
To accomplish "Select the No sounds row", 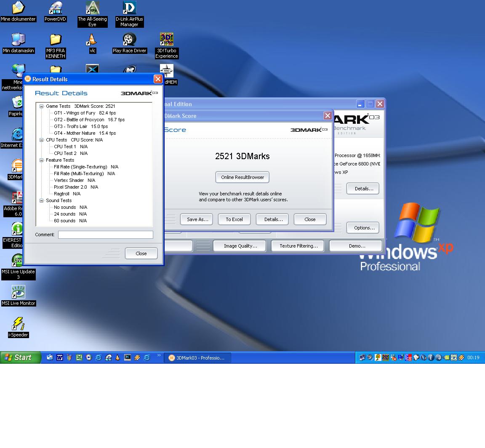I will click(71, 207).
